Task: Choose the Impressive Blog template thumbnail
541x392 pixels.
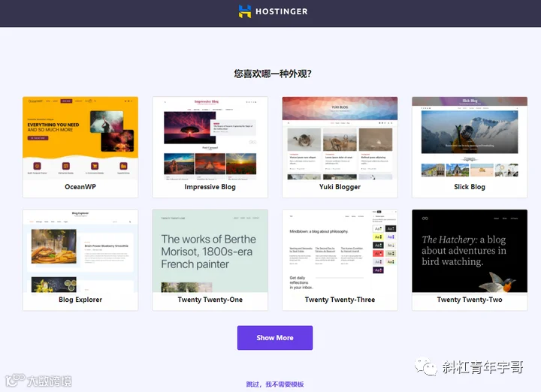Action: [x=210, y=138]
